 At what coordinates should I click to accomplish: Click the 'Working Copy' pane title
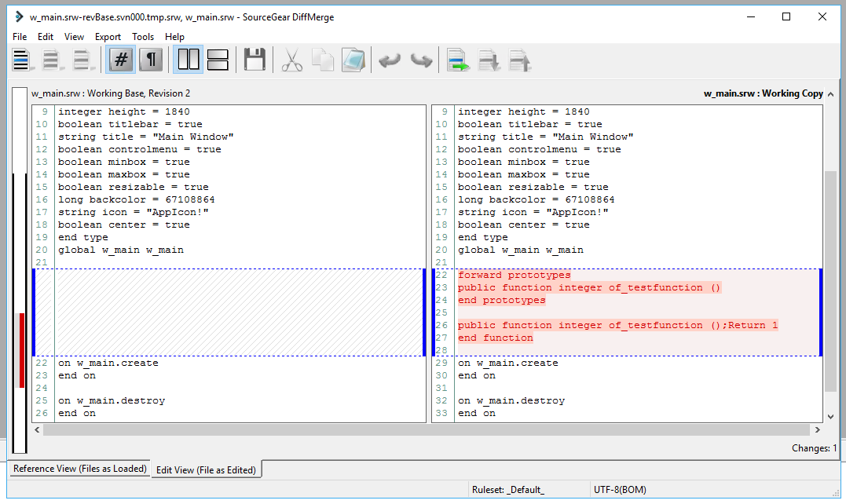(x=763, y=93)
